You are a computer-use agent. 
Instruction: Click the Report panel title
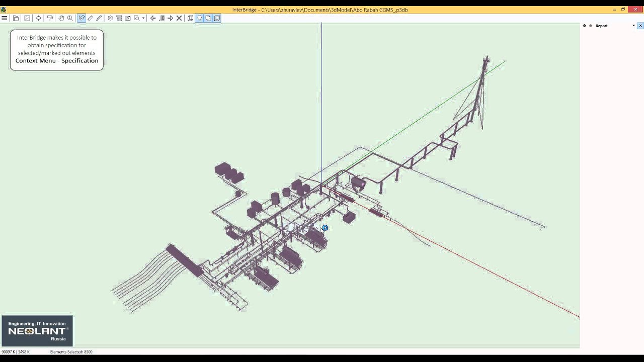(602, 26)
